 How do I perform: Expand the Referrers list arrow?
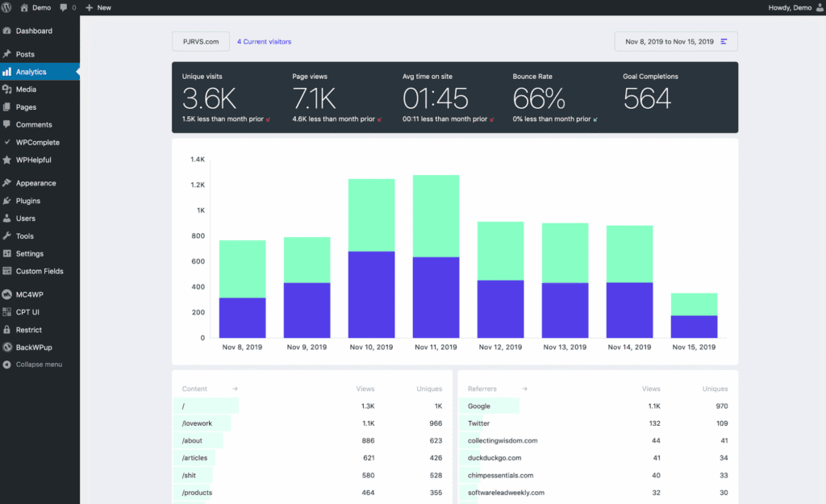click(x=524, y=389)
